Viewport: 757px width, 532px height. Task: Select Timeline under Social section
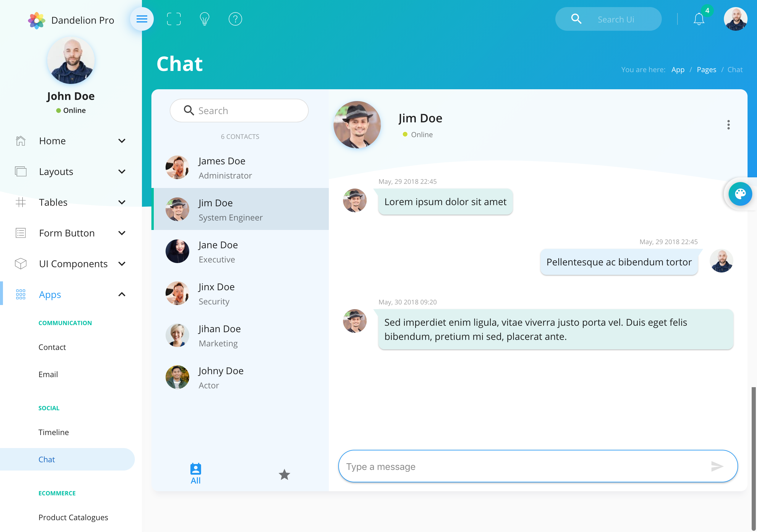tap(54, 432)
